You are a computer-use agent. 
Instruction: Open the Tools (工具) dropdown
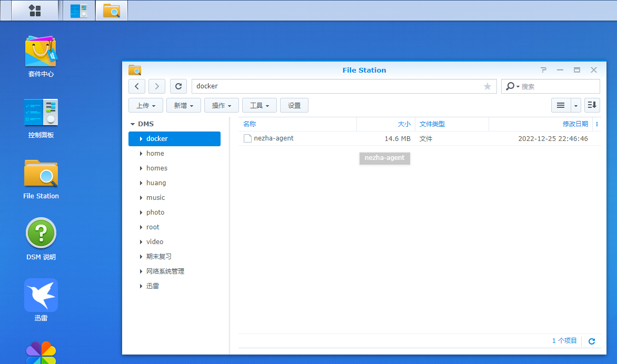[x=260, y=105]
